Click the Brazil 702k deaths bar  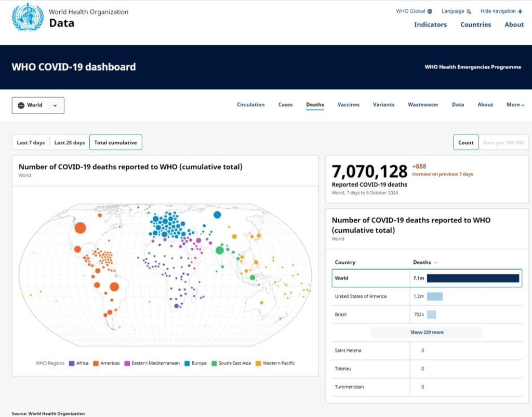tap(432, 315)
